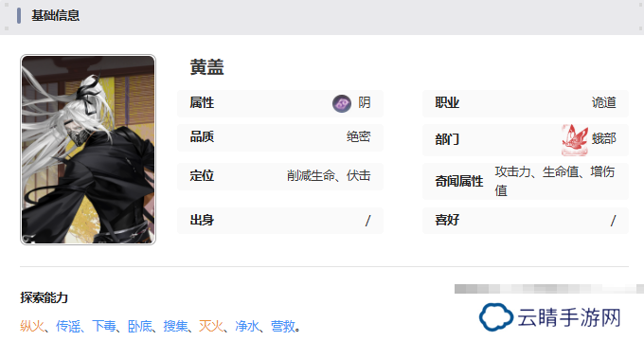
Task: Click the 职业 row label
Action: tap(447, 102)
